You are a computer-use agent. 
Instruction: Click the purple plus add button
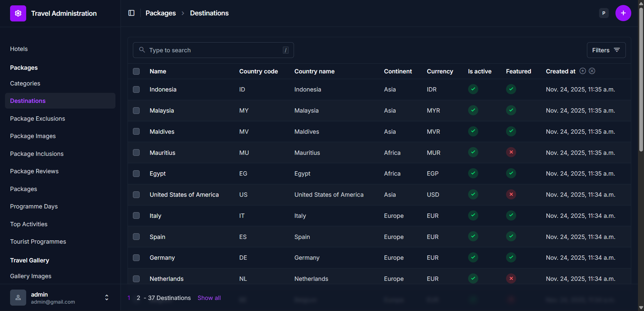click(x=623, y=13)
